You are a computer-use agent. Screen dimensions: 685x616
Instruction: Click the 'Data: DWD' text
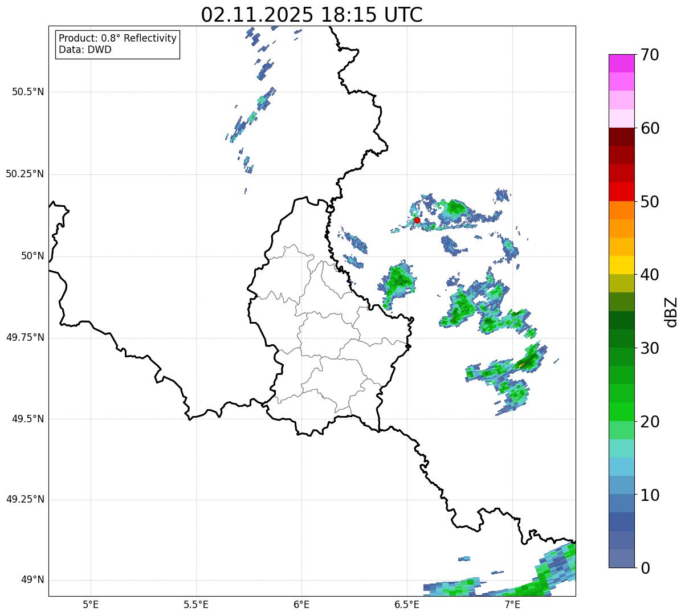click(x=85, y=50)
